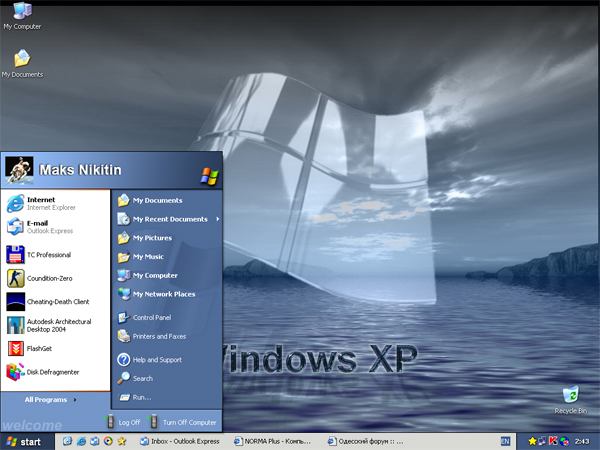Open Control Panel
The image size is (600, 450).
click(167, 317)
